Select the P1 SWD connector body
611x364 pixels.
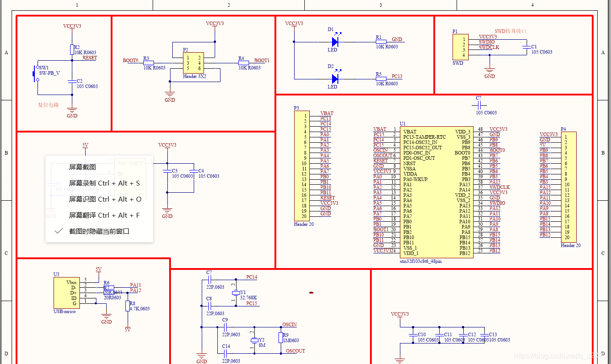pos(461,47)
